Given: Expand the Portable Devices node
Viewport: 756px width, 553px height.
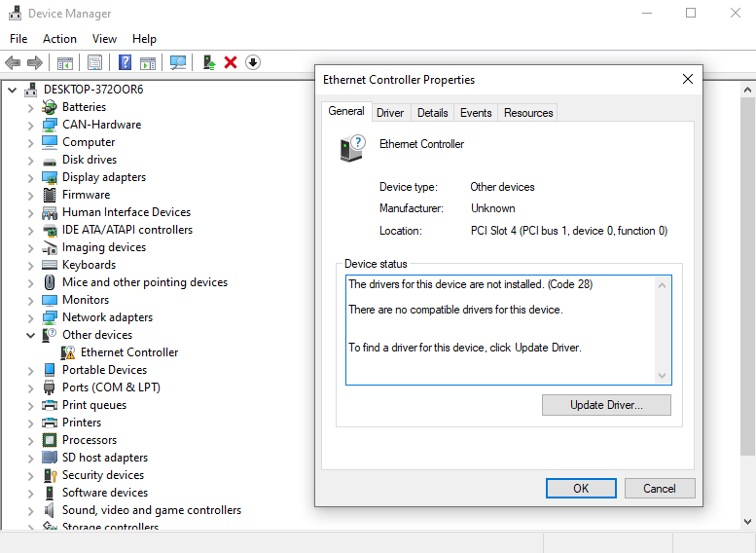Looking at the screenshot, I should (31, 371).
